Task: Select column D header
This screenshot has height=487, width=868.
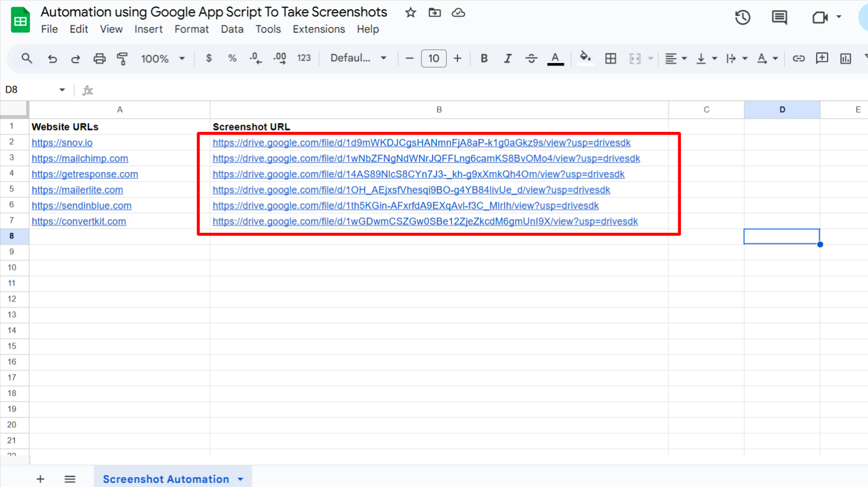Action: click(782, 110)
